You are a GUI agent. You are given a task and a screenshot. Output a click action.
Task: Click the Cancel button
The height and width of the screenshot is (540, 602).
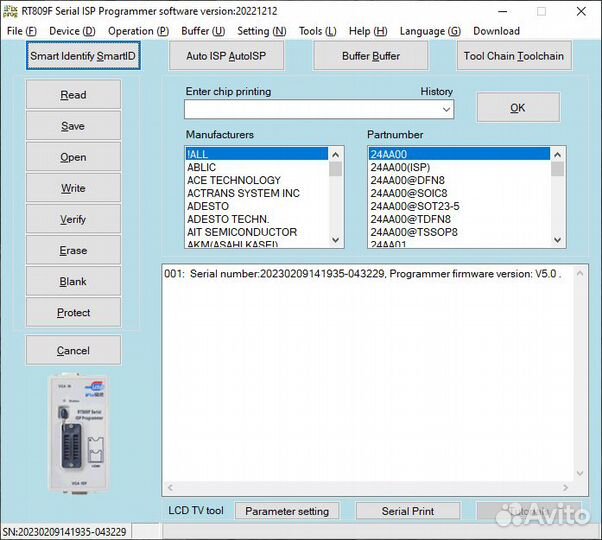coord(73,350)
